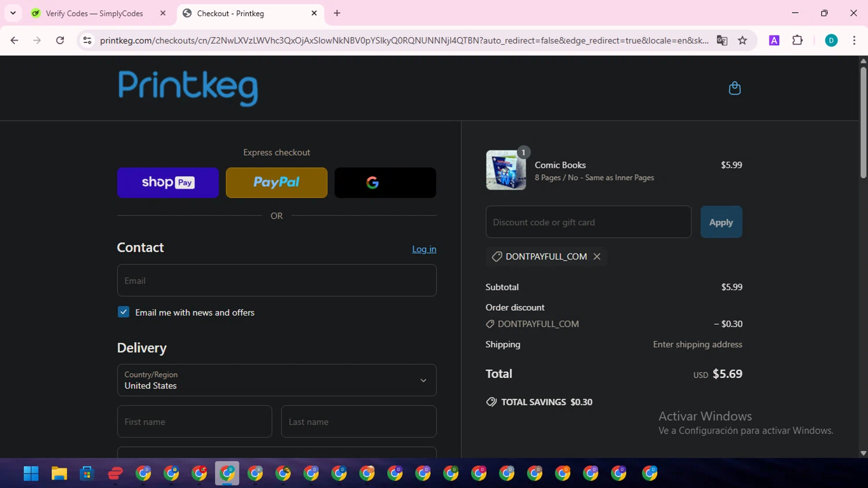Click 8 Pages / No - Same as Inner Pages

tap(594, 178)
